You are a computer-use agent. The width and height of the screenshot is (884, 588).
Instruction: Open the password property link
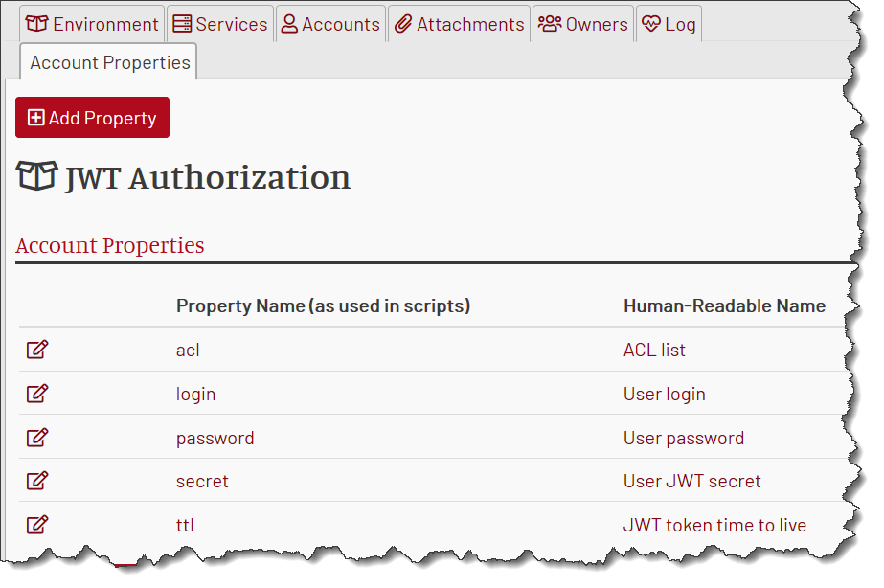[215, 438]
